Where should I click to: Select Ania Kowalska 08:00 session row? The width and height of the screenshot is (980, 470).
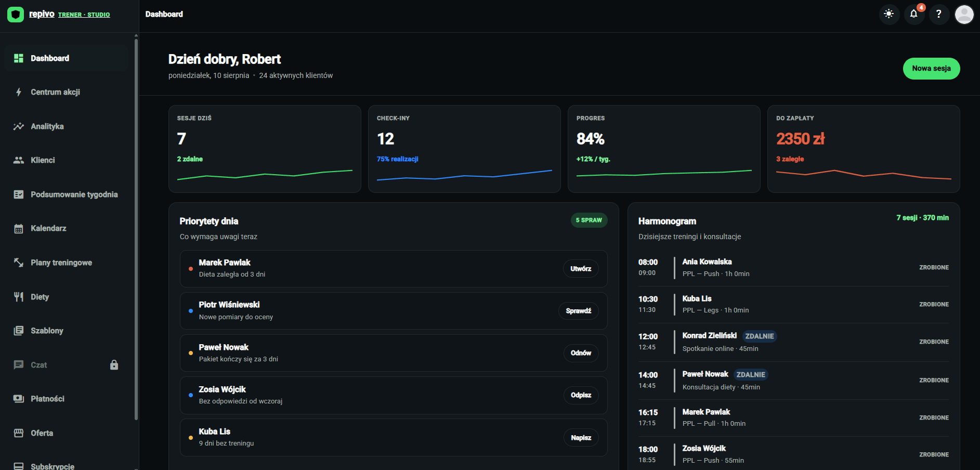coord(793,268)
